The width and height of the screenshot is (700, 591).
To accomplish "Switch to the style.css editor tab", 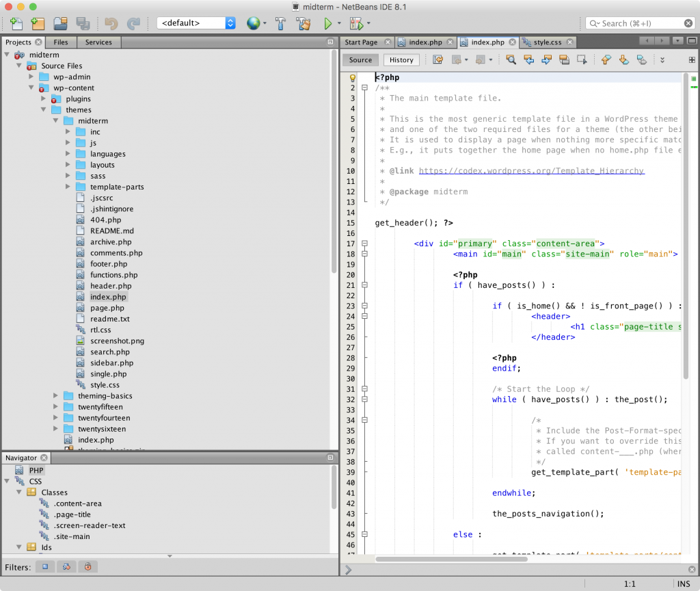I will [x=548, y=42].
